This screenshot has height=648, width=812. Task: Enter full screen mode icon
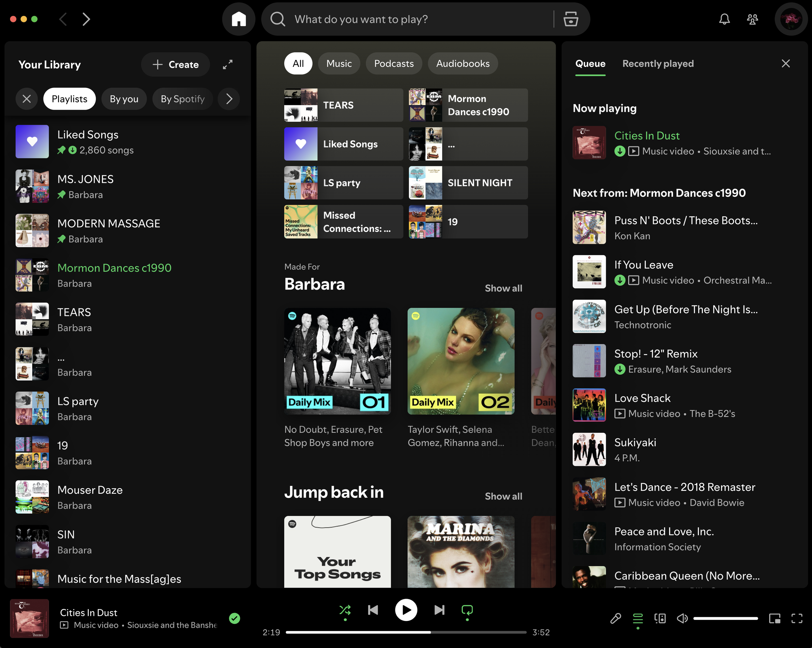(796, 618)
